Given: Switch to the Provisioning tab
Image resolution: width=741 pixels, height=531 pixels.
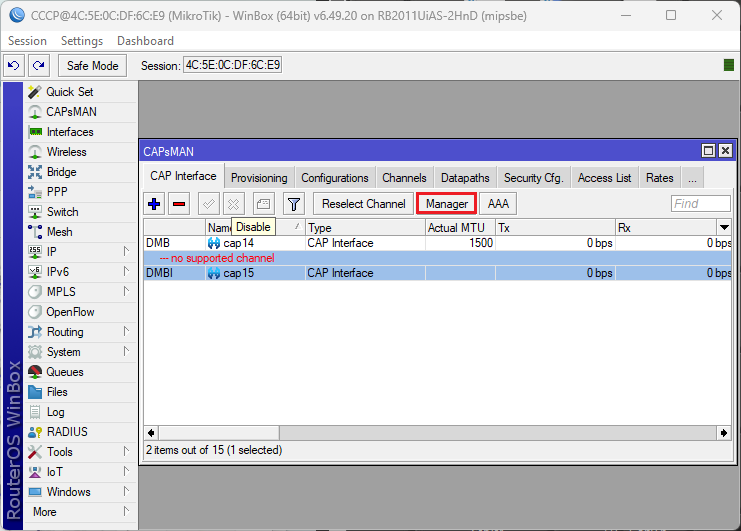Looking at the screenshot, I should (x=259, y=178).
